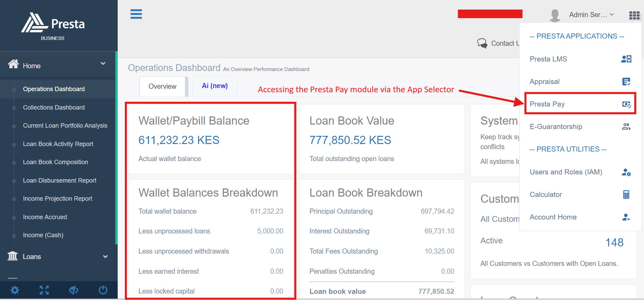Select Presta LMS from app menu
The height and width of the screenshot is (300, 644).
click(580, 59)
